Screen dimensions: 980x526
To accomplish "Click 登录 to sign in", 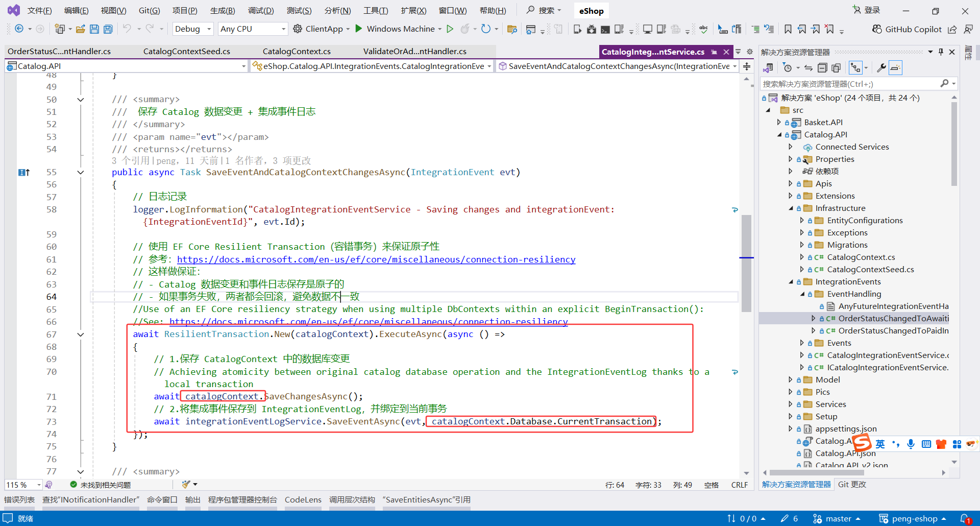I will 867,10.
